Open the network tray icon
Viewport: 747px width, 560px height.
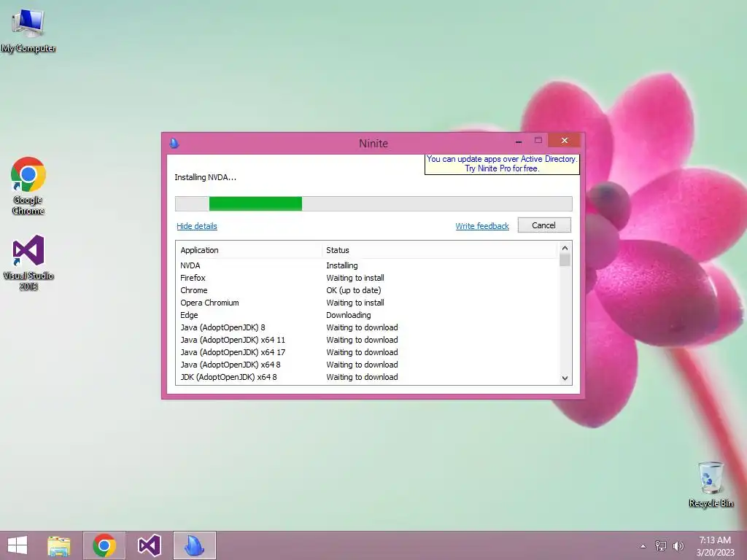click(661, 545)
